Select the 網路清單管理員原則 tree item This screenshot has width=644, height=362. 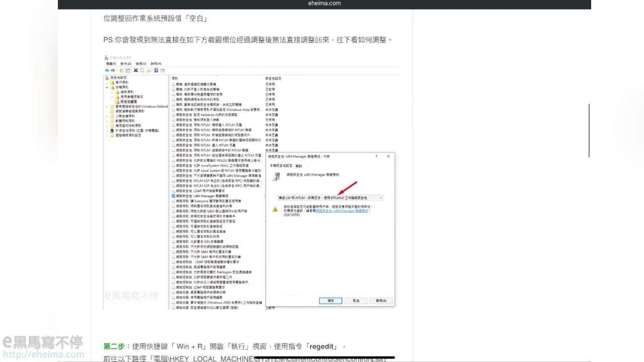[129, 111]
